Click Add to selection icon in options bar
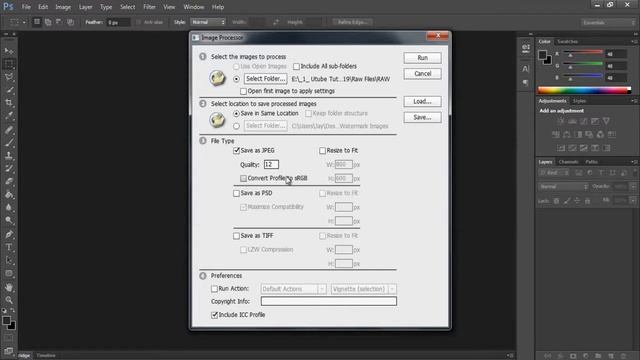Viewport: 640px width, 360px height. pyautogui.click(x=48, y=22)
